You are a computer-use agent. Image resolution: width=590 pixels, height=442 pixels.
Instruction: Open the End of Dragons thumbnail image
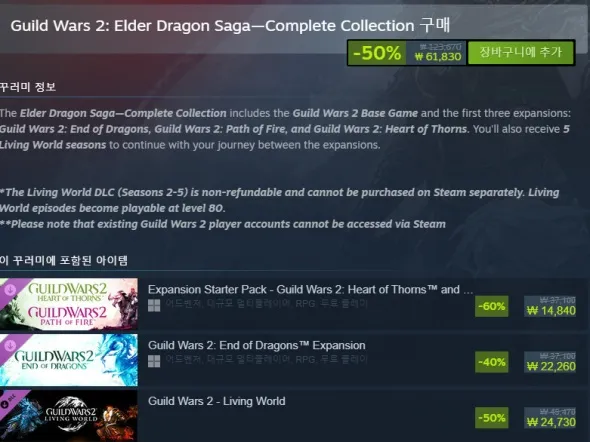[x=69, y=360]
